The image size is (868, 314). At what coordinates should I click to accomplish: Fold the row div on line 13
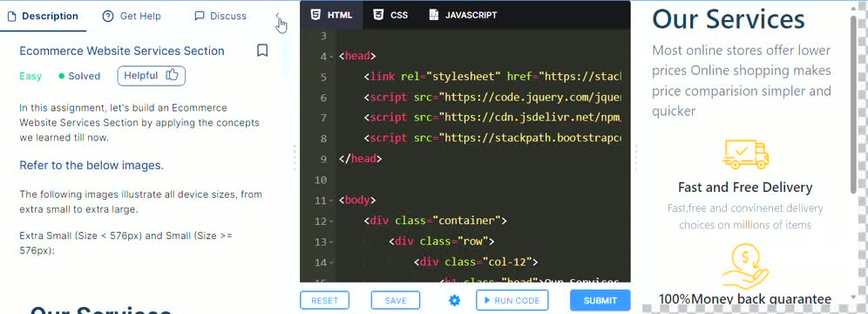point(331,242)
